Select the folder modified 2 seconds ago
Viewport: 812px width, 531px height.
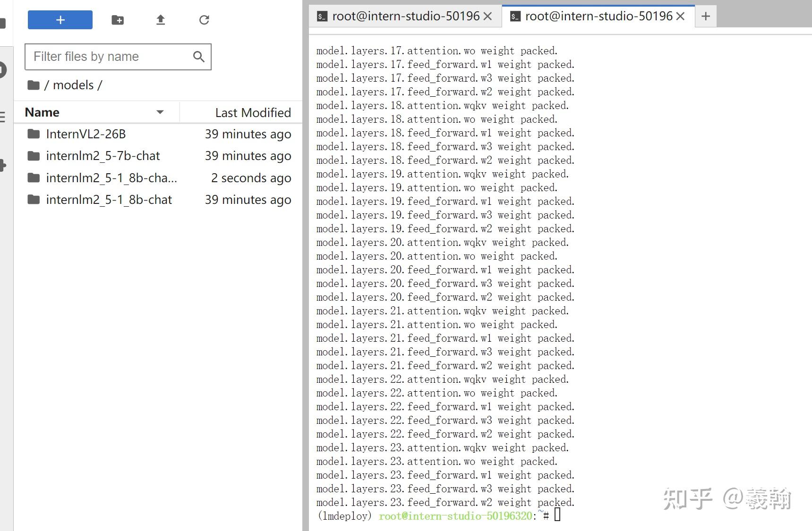pos(111,178)
